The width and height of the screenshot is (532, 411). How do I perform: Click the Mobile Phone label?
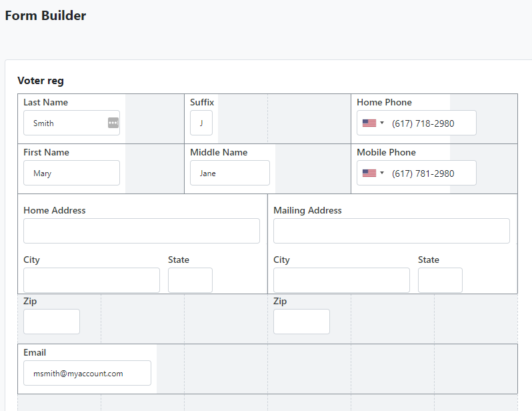[386, 152]
